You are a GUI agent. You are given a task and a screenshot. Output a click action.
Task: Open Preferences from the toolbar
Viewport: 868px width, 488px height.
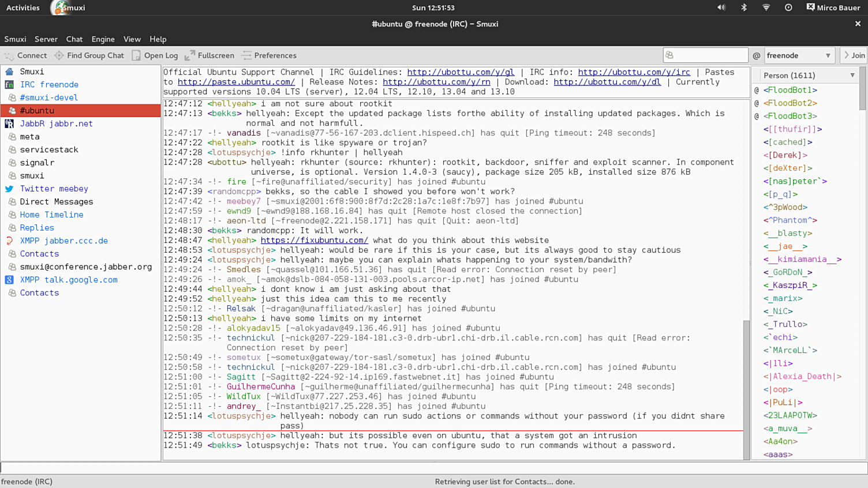[269, 56]
